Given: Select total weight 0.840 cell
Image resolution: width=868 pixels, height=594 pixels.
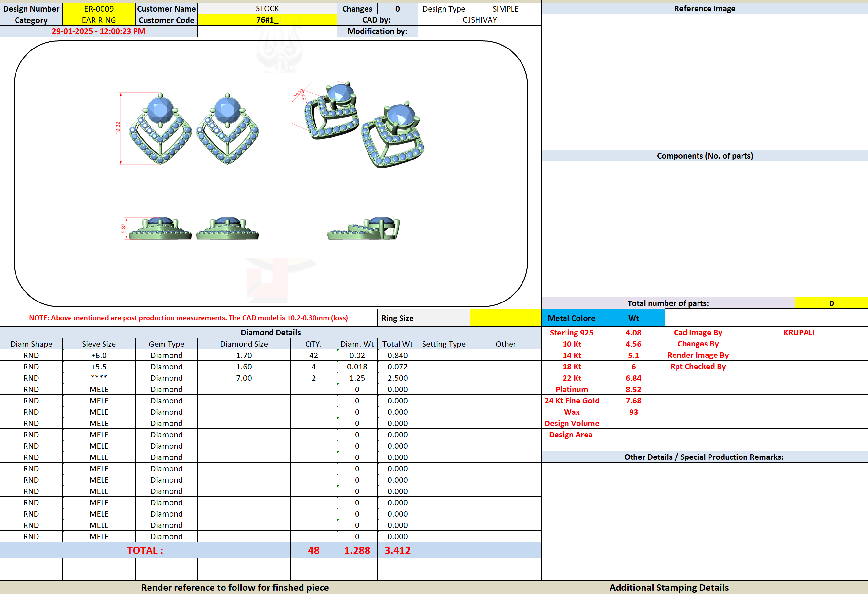Looking at the screenshot, I should (x=397, y=355).
